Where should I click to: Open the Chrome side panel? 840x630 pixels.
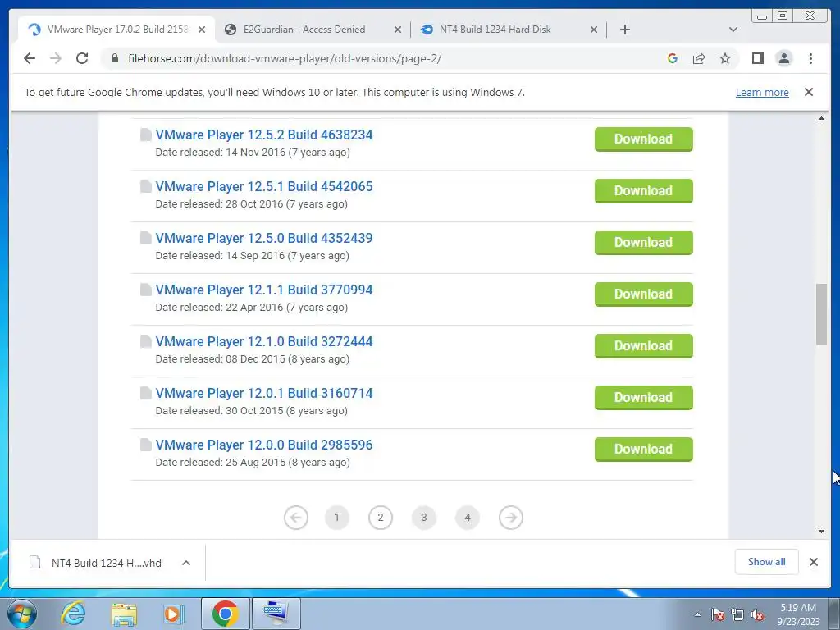757,58
